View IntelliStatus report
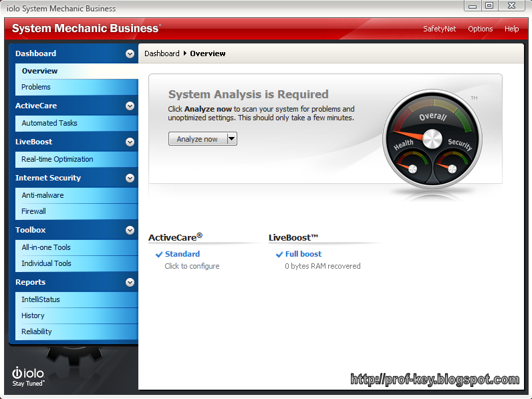Viewport: 532px width, 399px height. 77,299
